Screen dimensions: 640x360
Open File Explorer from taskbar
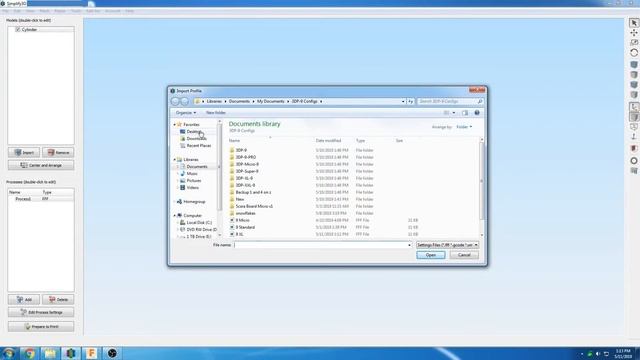click(50, 353)
